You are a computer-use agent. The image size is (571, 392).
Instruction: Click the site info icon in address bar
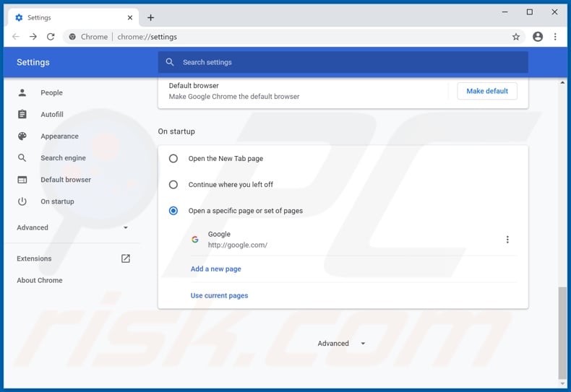pyautogui.click(x=72, y=36)
